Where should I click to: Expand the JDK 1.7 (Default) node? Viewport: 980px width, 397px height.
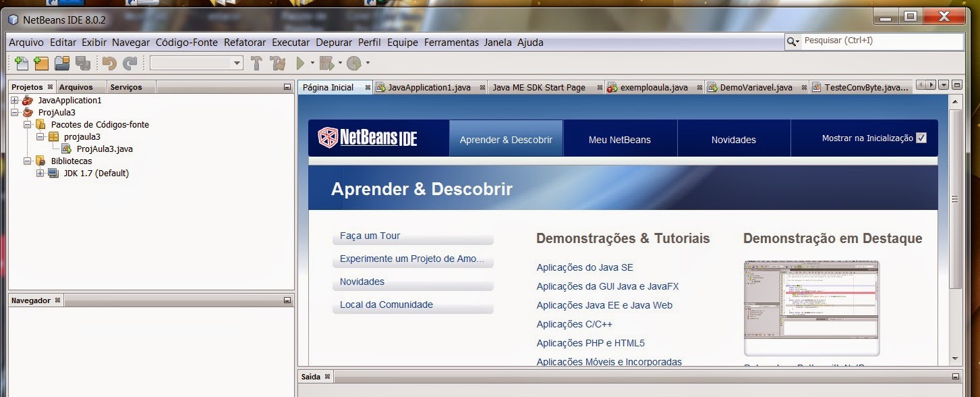(x=40, y=173)
